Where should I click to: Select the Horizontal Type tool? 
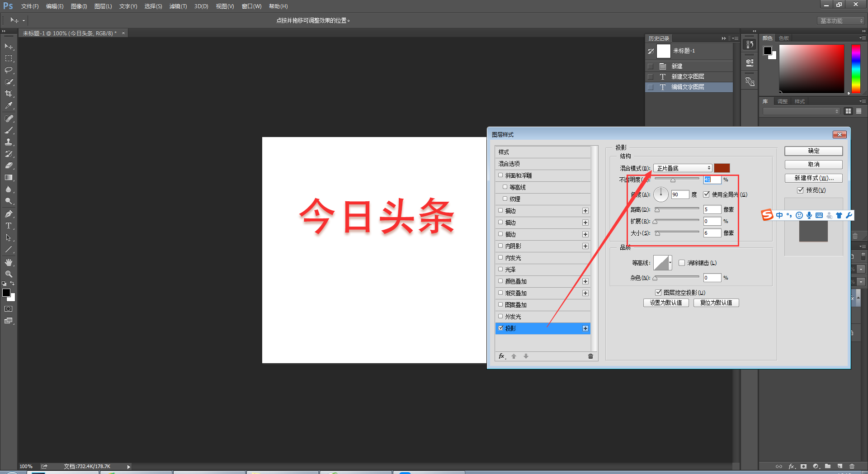coord(9,226)
